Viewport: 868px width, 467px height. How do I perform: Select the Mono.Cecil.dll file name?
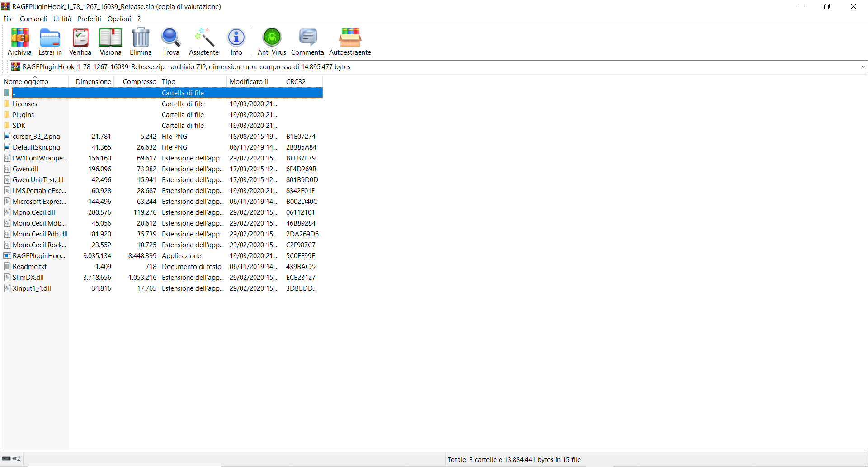[34, 212]
